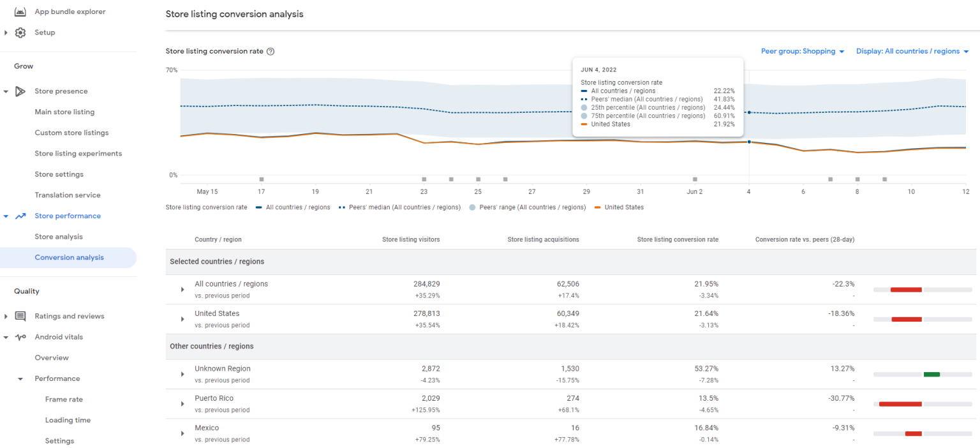
Task: Open the Conversion analysis page
Action: [70, 257]
